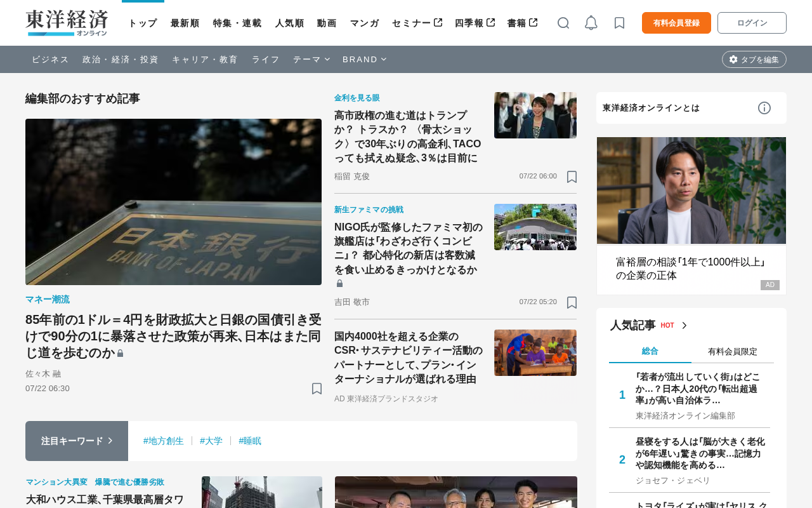Open the 大和ハウス工業 headline
Viewport: 812px width, 508px height.
[105, 500]
